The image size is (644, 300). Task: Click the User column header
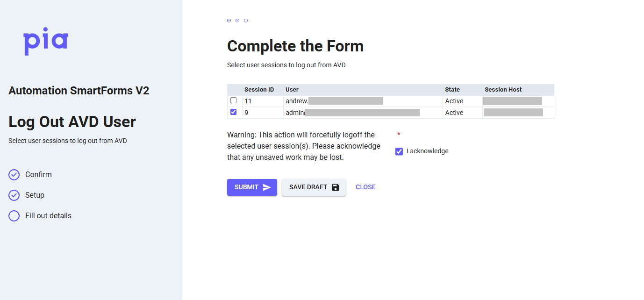point(292,90)
